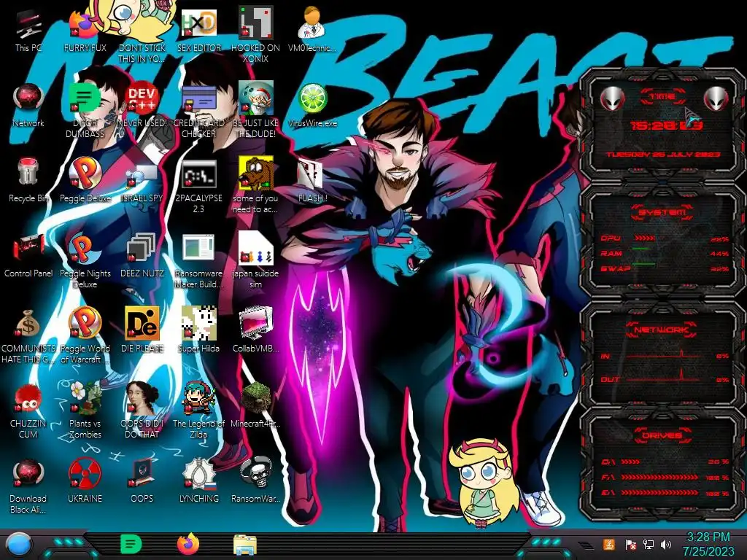Select the DEEZ NUTZ stacked windows icon

[142, 255]
